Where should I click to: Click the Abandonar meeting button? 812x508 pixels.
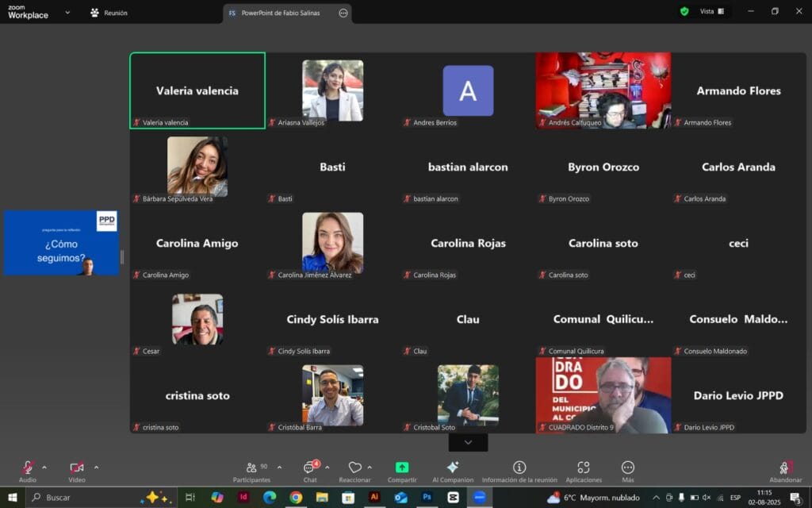click(x=786, y=471)
